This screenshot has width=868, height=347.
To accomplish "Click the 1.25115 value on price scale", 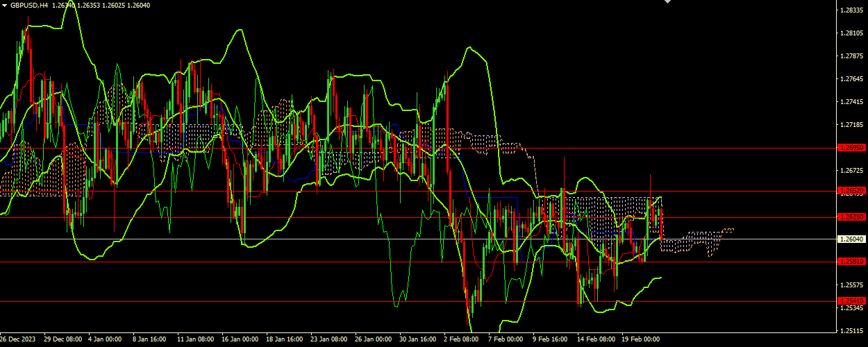I will [x=851, y=330].
